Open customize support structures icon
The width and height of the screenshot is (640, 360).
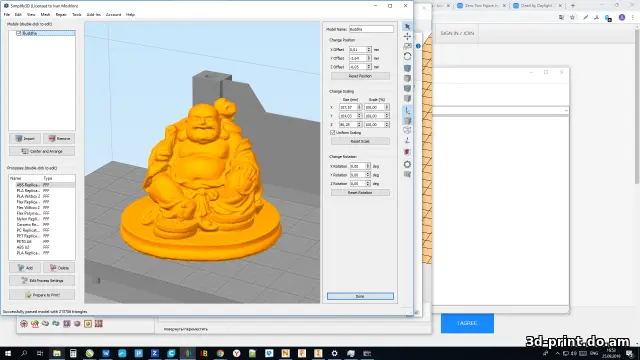407,175
